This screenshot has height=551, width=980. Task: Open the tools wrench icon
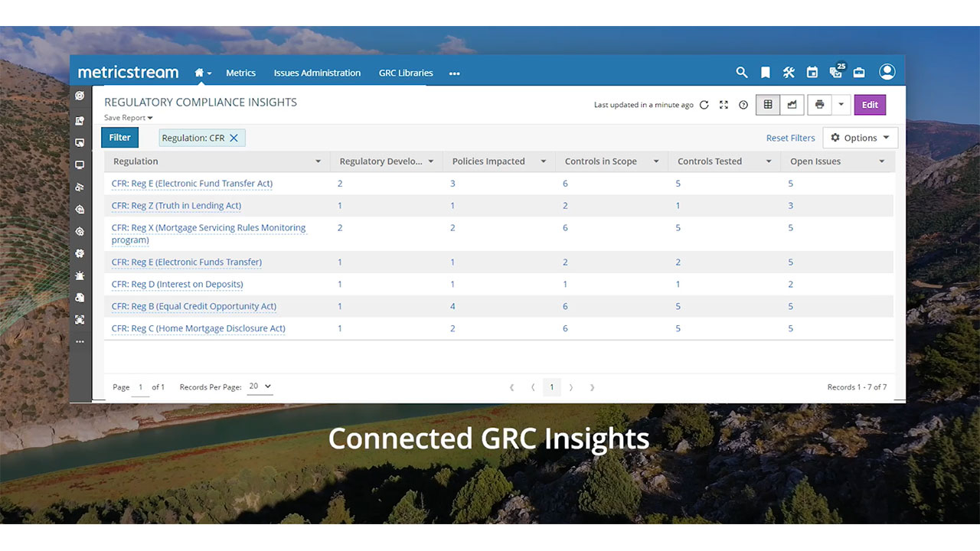tap(789, 73)
